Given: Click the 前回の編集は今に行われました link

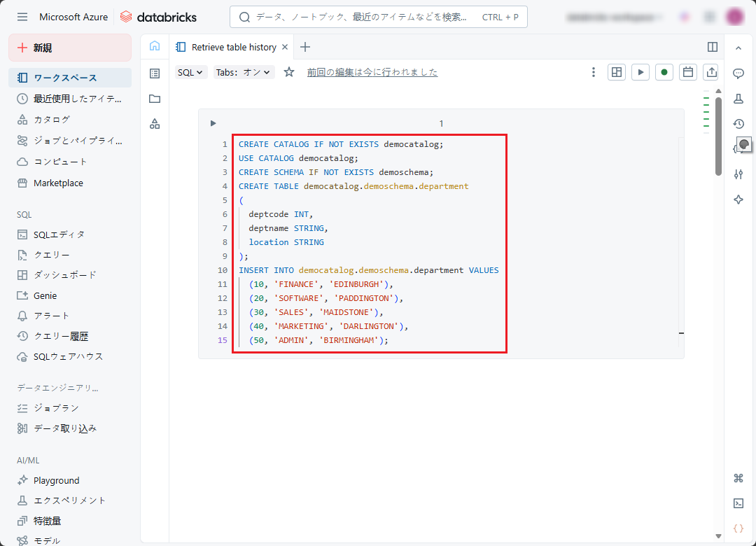Looking at the screenshot, I should [x=372, y=72].
